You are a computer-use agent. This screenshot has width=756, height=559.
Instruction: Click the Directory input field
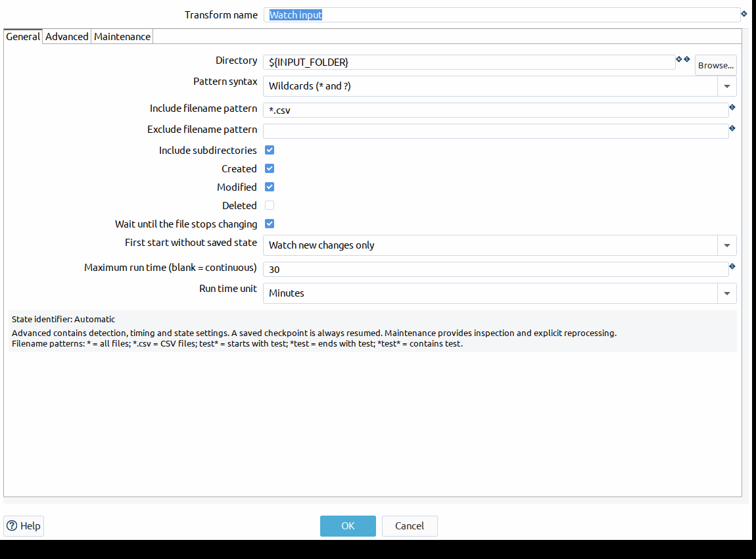[469, 62]
